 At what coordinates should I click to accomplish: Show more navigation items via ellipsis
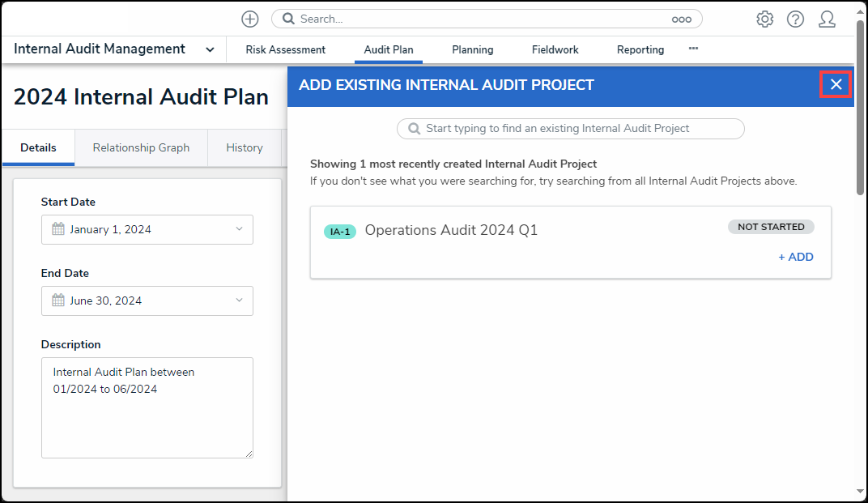693,49
